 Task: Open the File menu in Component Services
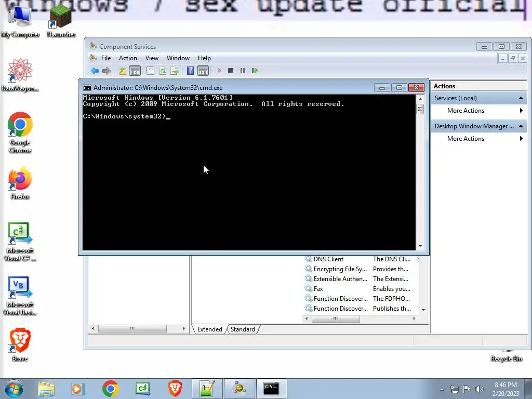(x=106, y=58)
